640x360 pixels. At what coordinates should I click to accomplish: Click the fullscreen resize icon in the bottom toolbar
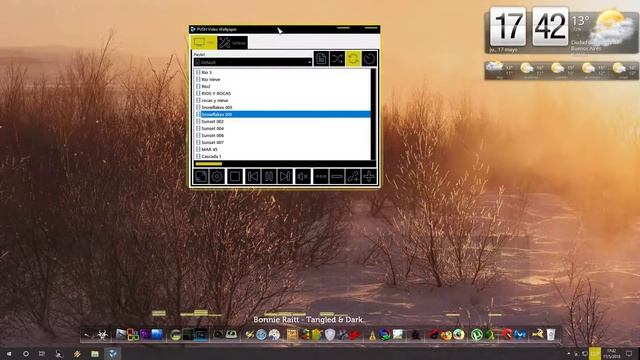tap(200, 177)
